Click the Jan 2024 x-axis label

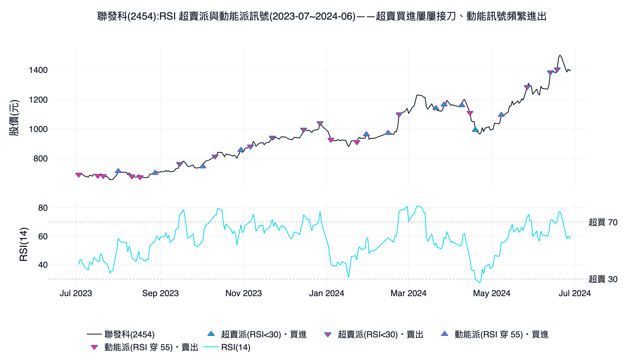click(x=327, y=293)
